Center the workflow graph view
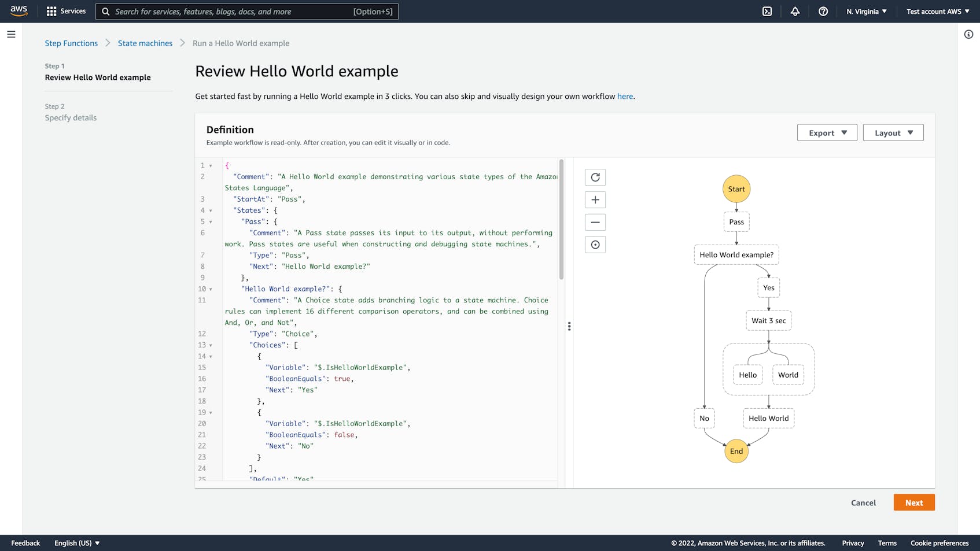The width and height of the screenshot is (980, 551). click(x=595, y=244)
